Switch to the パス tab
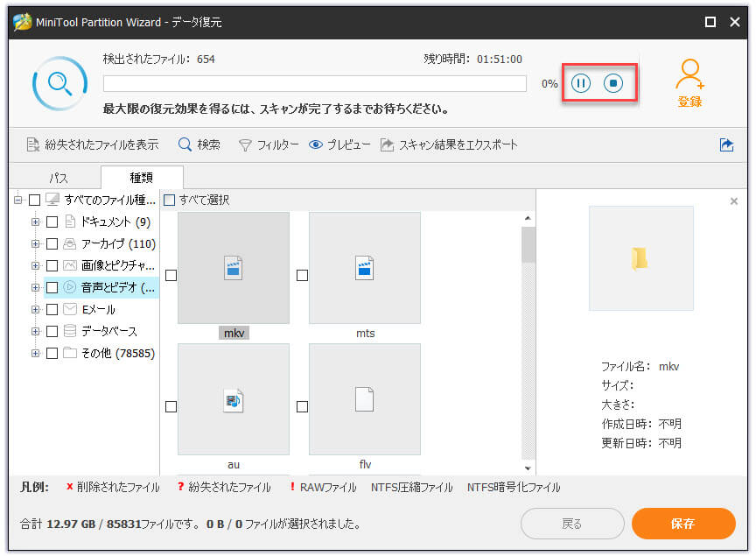Image resolution: width=756 pixels, height=556 pixels. (58, 178)
